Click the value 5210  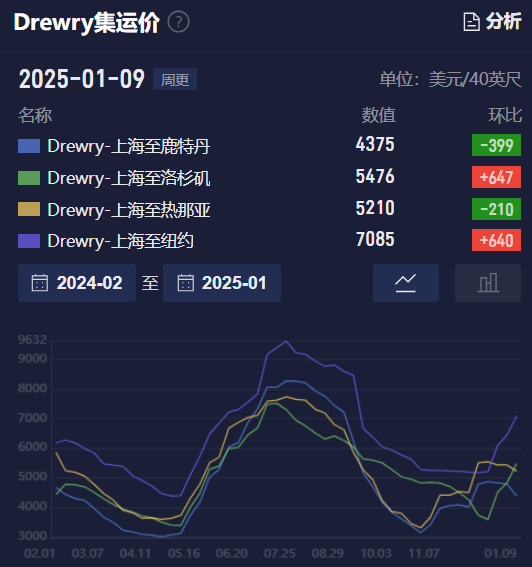[375, 208]
